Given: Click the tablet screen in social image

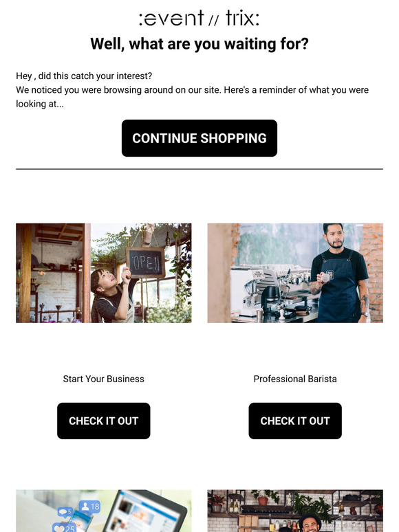Looking at the screenshot, I should coord(149,516).
